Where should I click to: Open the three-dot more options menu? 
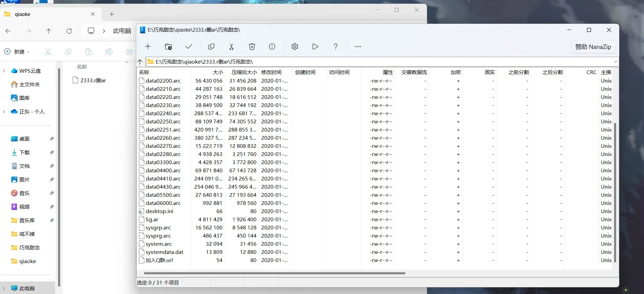(358, 47)
